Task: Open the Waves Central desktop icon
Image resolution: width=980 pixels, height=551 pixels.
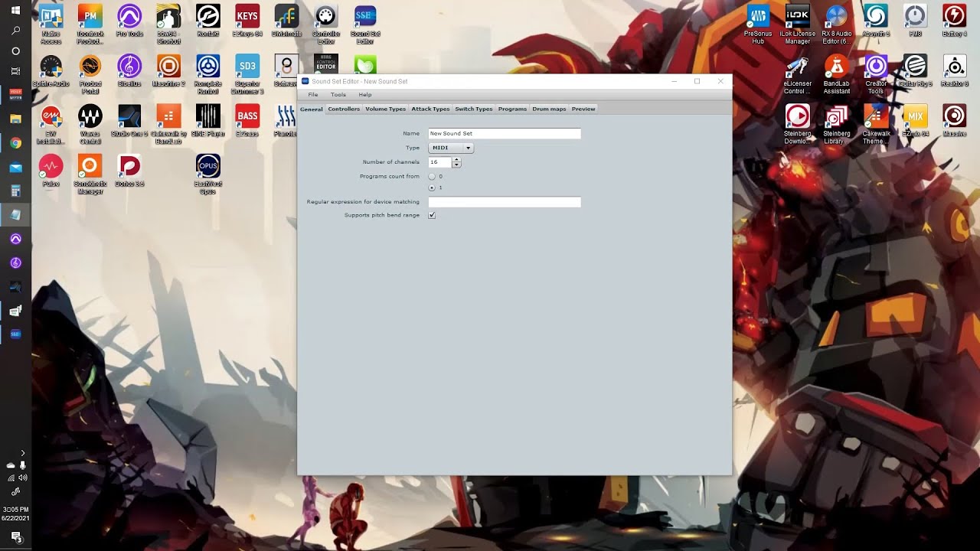Action: tap(90, 124)
